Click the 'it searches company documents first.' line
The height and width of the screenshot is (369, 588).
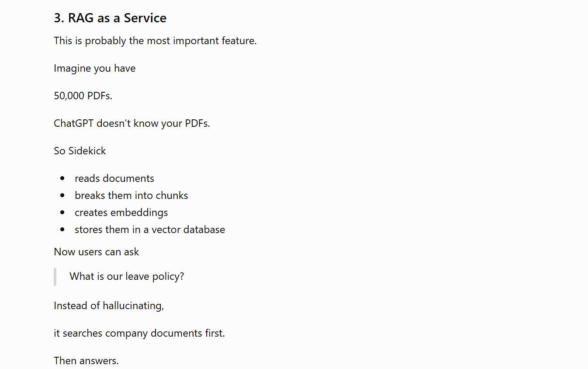pos(139,333)
